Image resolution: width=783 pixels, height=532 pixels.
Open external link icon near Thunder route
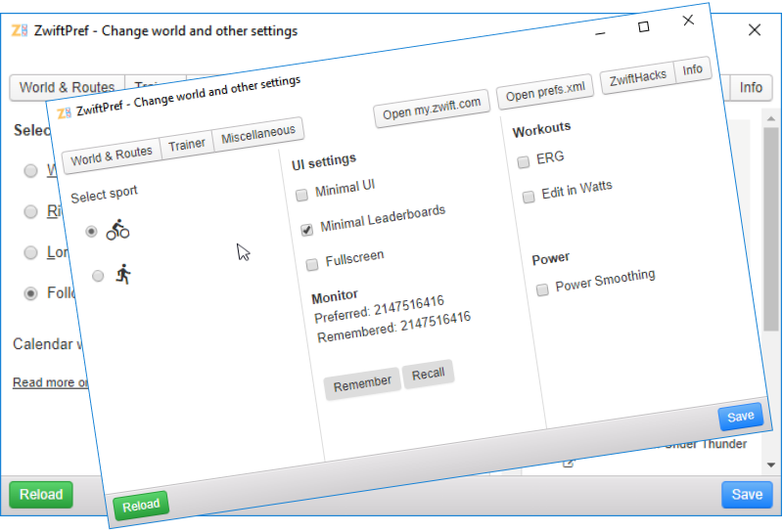[568, 464]
